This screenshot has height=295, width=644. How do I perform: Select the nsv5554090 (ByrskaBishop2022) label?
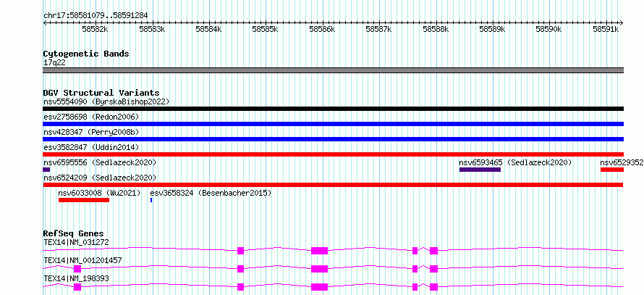(106, 101)
